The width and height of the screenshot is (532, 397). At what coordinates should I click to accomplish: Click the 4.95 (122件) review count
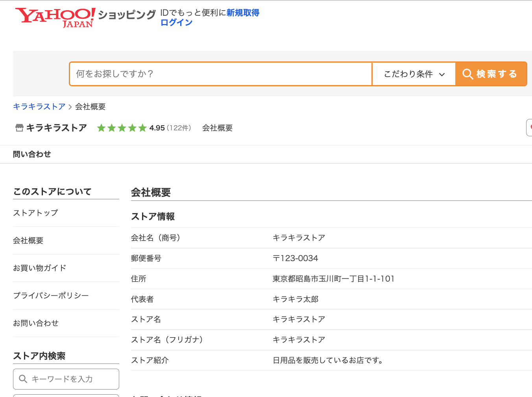[x=170, y=128]
